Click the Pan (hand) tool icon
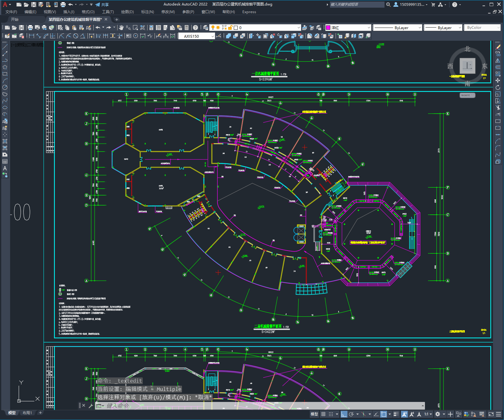Image resolution: width=504 pixels, height=420 pixels. [x=121, y=28]
